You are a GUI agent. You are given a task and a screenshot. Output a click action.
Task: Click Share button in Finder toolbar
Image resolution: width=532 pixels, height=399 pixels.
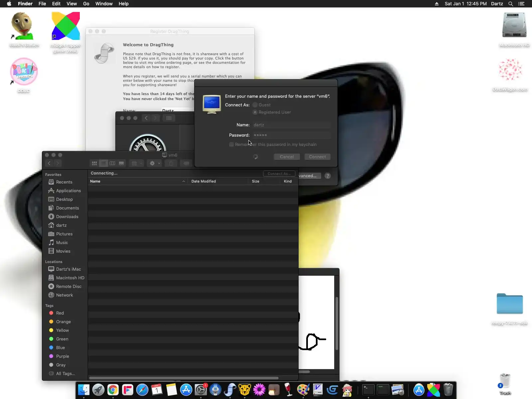171,163
